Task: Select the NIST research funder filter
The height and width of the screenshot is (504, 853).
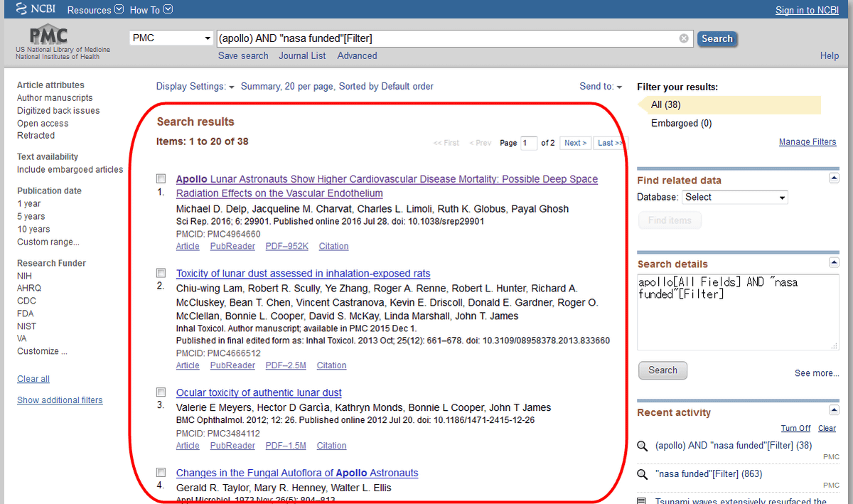Action: 27,326
